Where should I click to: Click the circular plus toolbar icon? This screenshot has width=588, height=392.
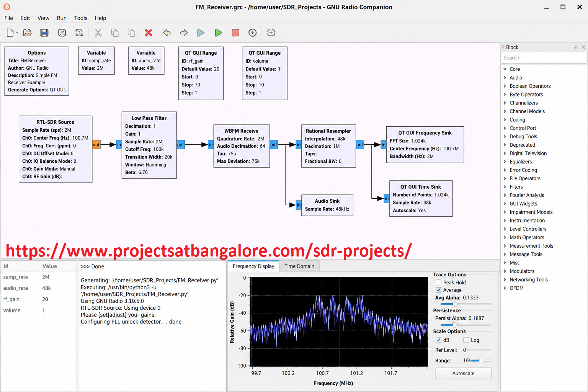253,33
